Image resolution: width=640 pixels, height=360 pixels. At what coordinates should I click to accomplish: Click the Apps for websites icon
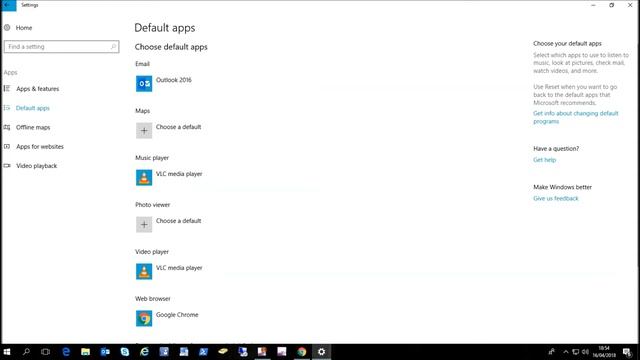tap(7, 147)
